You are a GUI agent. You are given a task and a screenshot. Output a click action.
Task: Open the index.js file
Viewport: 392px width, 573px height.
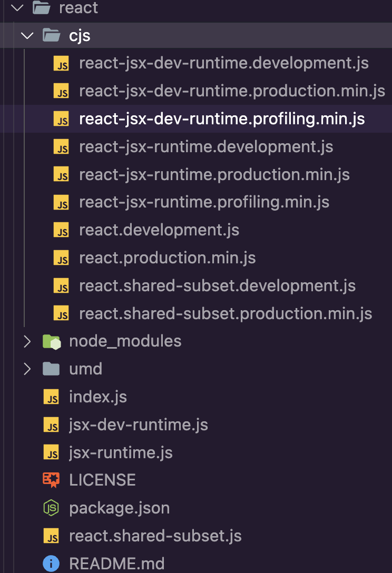coord(98,397)
